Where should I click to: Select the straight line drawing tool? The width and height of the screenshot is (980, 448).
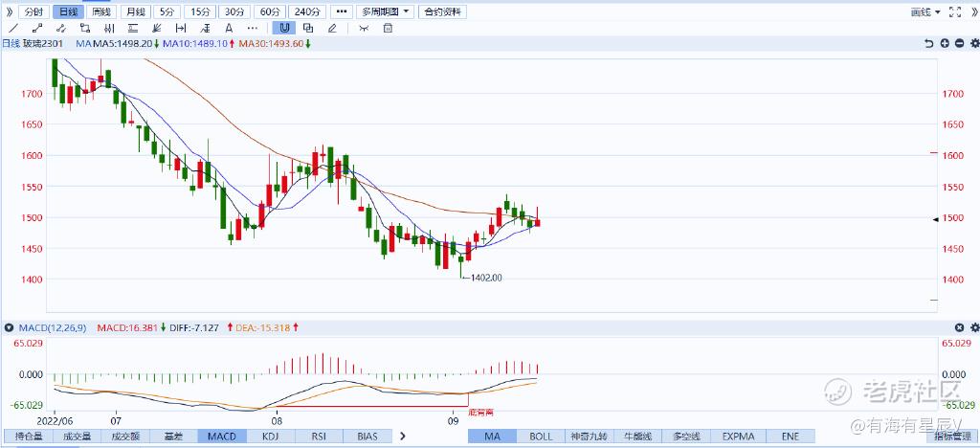click(13, 28)
